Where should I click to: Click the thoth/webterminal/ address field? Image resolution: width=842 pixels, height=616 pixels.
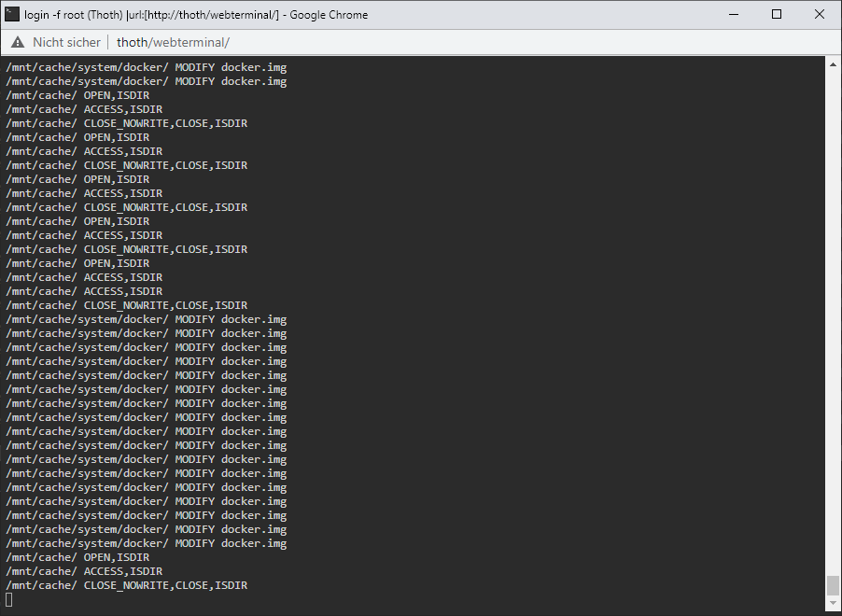[x=173, y=42]
